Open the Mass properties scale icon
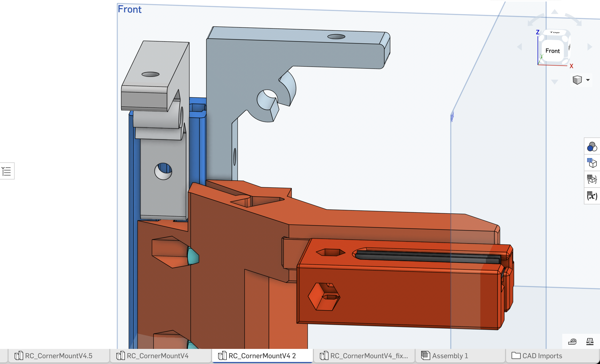600x364 pixels. coord(590,342)
